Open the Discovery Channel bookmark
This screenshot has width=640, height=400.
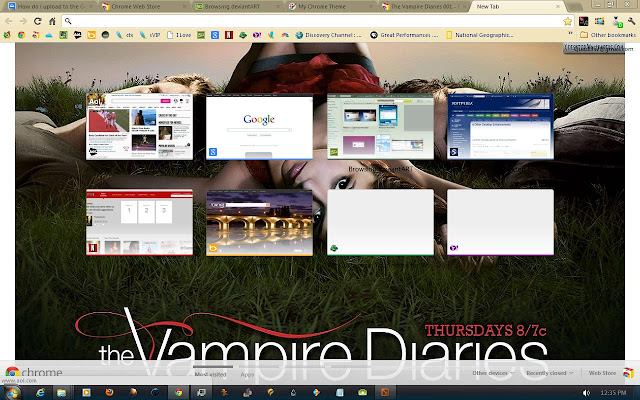coord(329,35)
